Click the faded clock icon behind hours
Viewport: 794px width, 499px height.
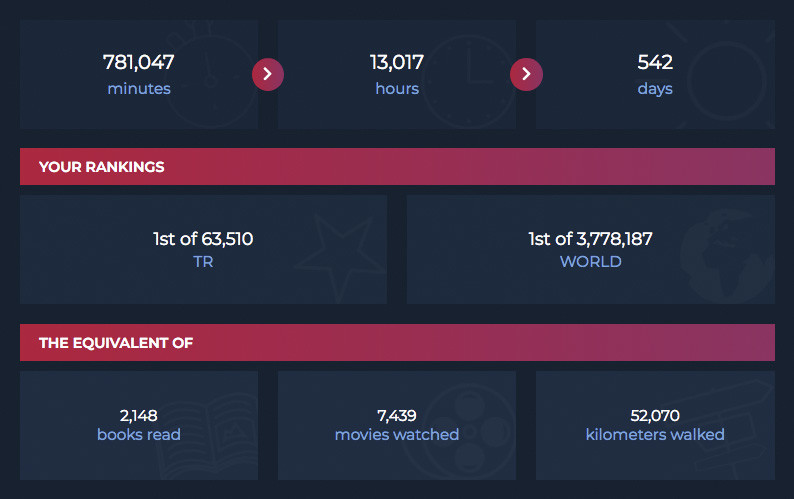tap(468, 81)
